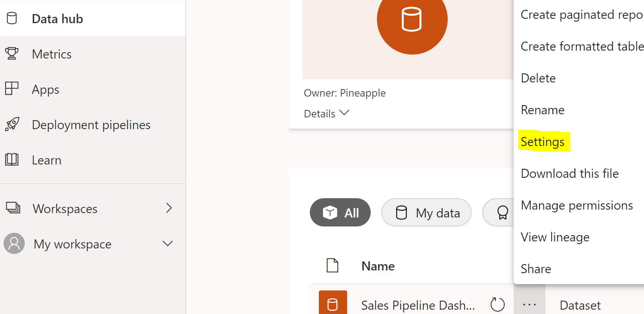Choose Settings from the context menu
Viewport: 644px width, 314px height.
pyautogui.click(x=542, y=142)
